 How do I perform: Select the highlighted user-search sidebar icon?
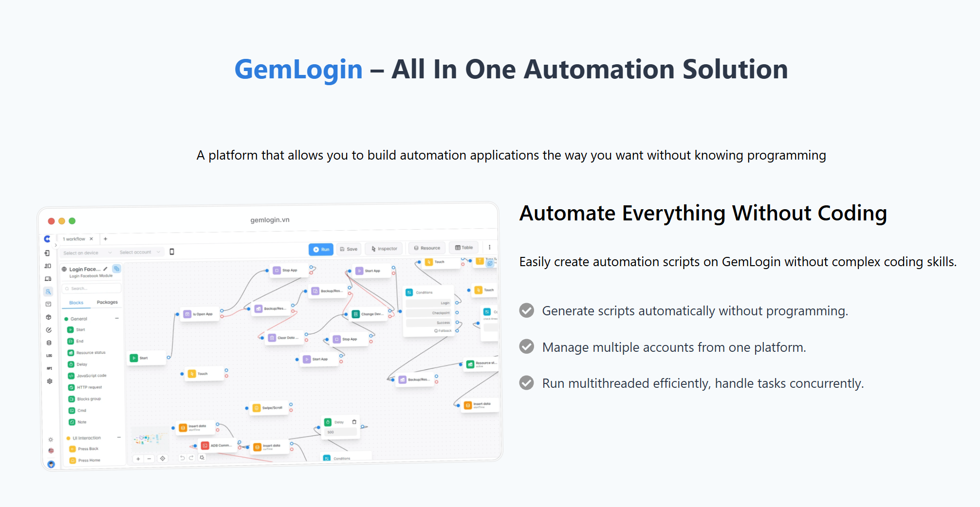48,291
